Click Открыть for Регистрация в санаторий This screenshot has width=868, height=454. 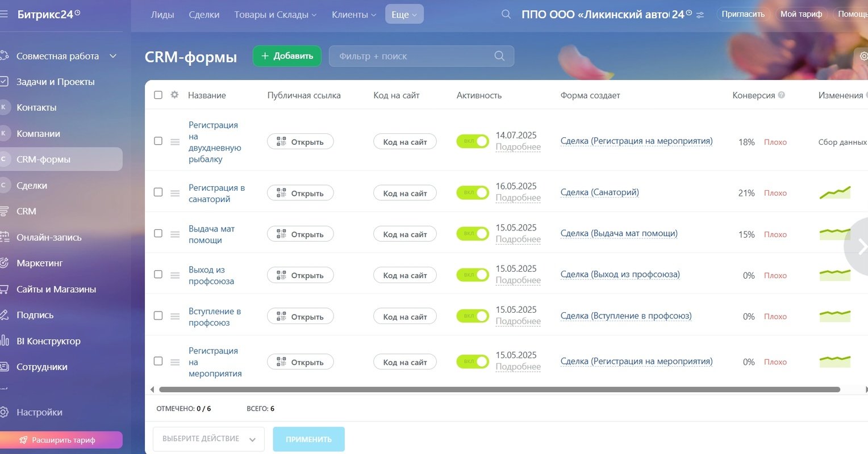coord(301,193)
